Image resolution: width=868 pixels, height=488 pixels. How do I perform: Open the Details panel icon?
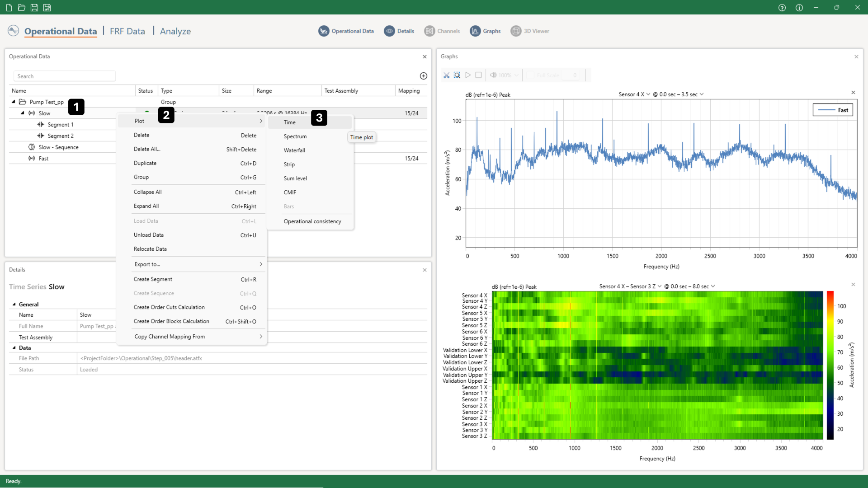(x=389, y=31)
